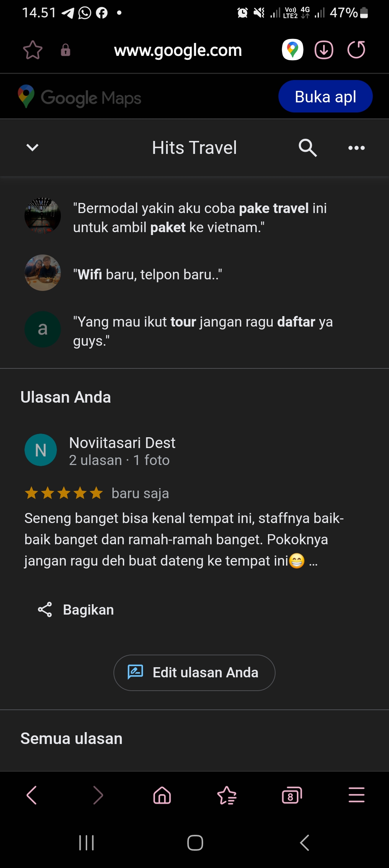Open Android recent apps button
This screenshot has height=868, width=389.
(86, 843)
